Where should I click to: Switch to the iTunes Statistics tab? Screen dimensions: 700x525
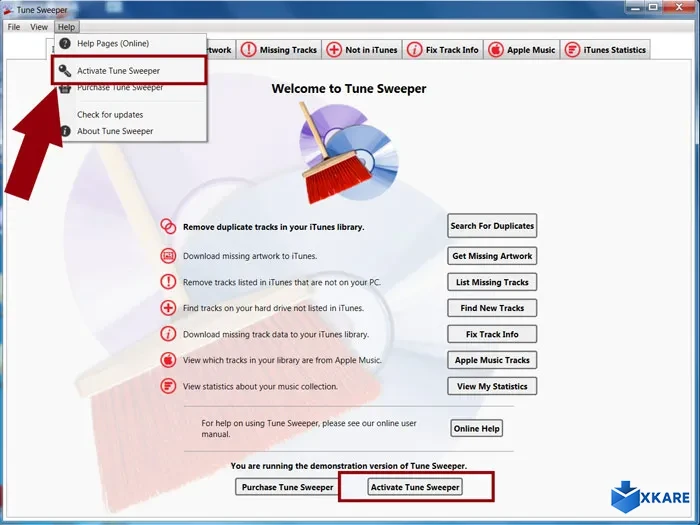tap(605, 50)
